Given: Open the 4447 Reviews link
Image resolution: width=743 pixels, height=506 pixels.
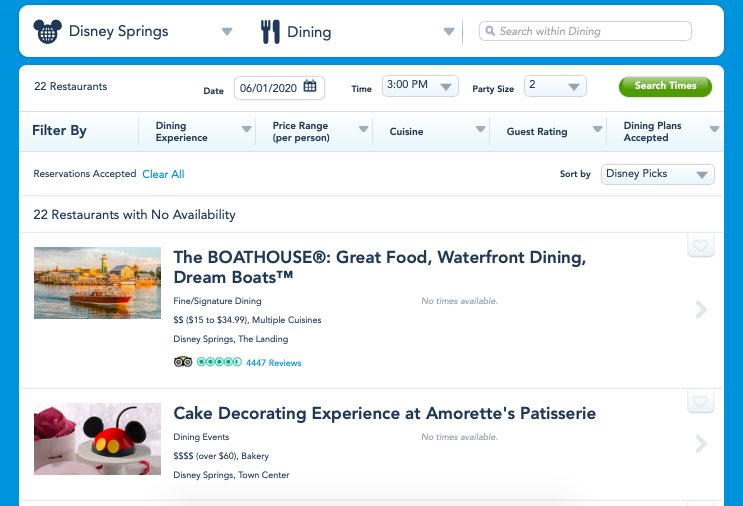Looking at the screenshot, I should tap(273, 362).
